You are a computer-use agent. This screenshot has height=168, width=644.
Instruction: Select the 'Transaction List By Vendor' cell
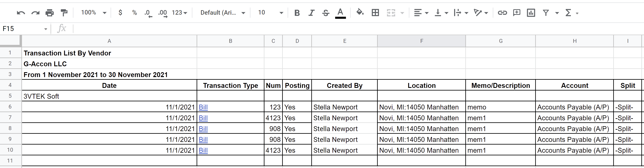(x=109, y=53)
